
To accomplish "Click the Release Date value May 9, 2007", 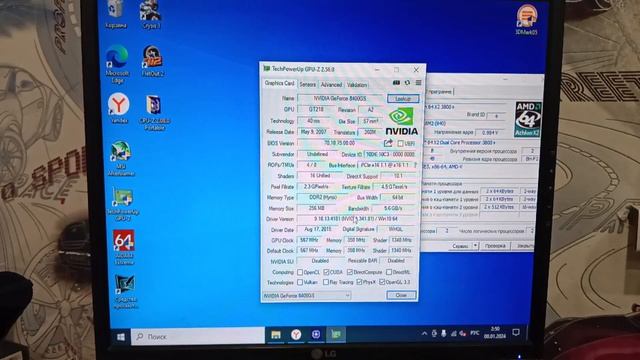I will click(314, 132).
